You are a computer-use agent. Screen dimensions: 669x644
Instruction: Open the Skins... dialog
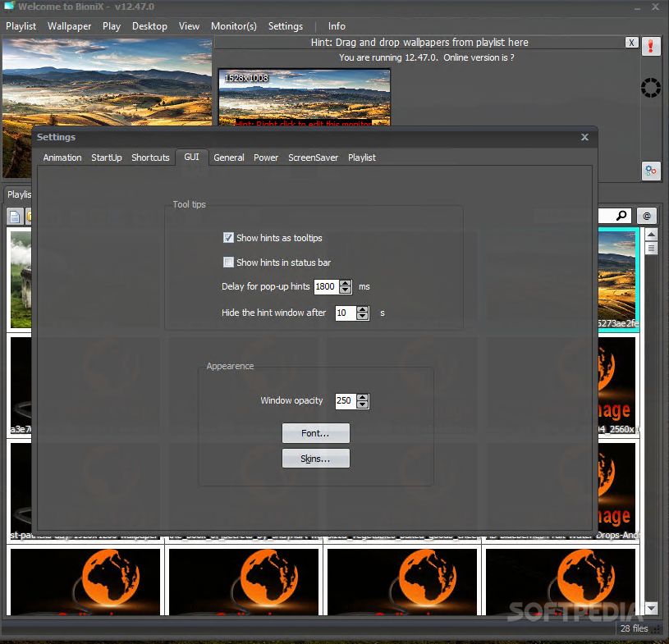[x=316, y=459]
